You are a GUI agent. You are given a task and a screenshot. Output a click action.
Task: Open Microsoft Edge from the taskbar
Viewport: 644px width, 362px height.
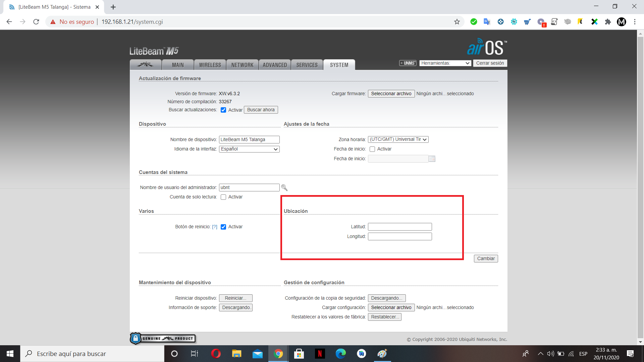340,354
